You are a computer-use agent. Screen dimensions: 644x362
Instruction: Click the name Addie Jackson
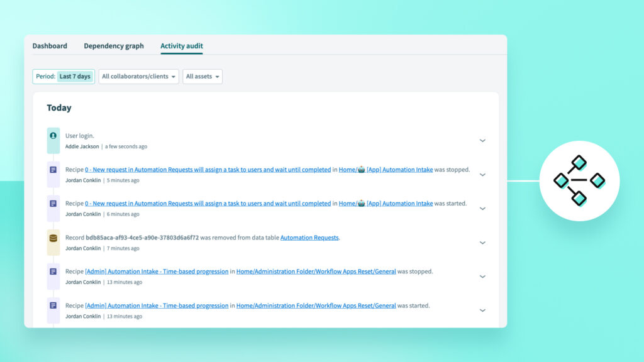[82, 146]
